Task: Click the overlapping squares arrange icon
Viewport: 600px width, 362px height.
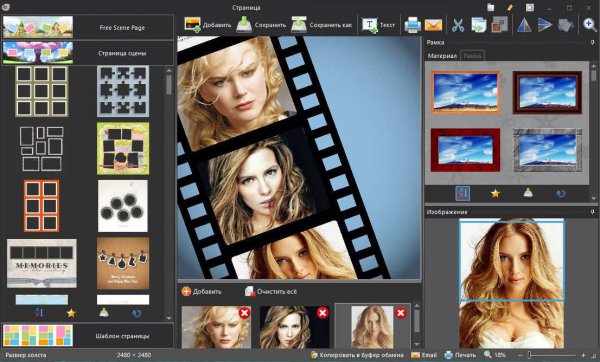Action: 499,25
